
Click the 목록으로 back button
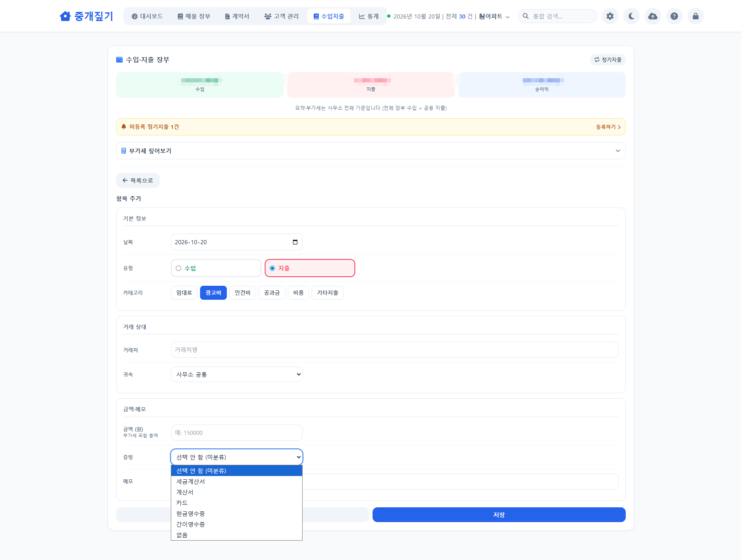tap(138, 180)
